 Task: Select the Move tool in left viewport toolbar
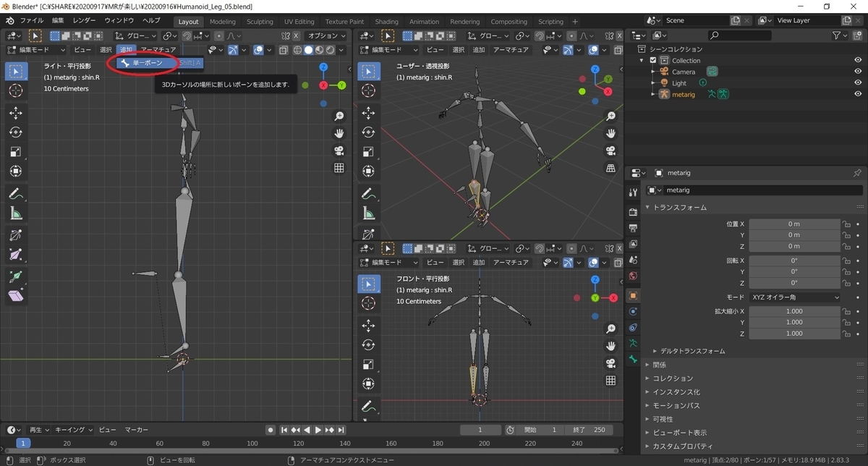point(16,113)
